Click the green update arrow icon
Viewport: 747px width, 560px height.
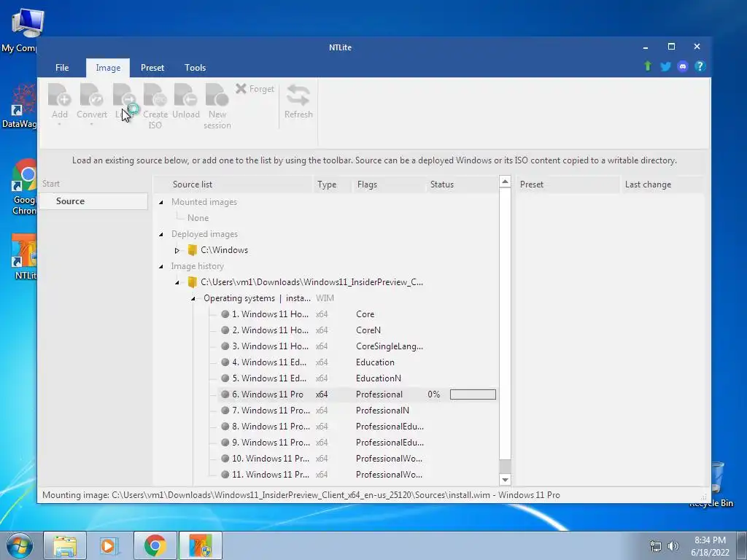pyautogui.click(x=648, y=66)
